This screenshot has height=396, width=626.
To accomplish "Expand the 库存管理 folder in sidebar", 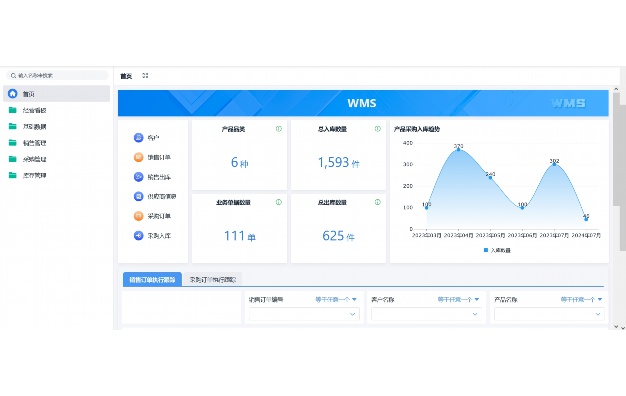I will 57,175.
